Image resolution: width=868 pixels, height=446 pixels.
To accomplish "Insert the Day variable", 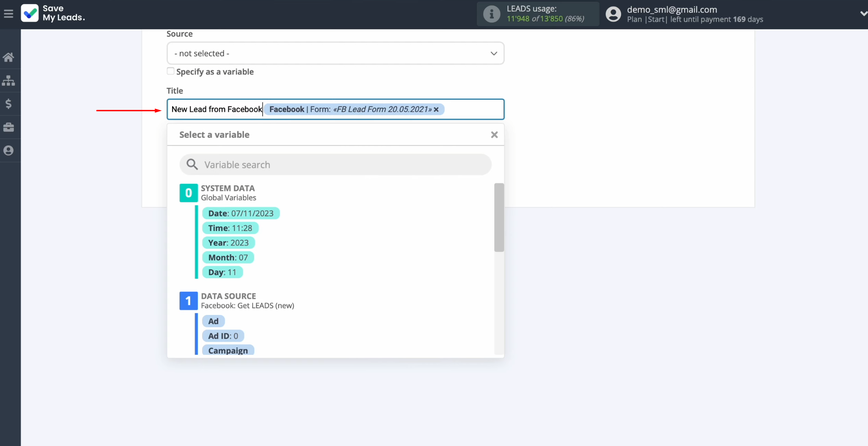I will (222, 272).
